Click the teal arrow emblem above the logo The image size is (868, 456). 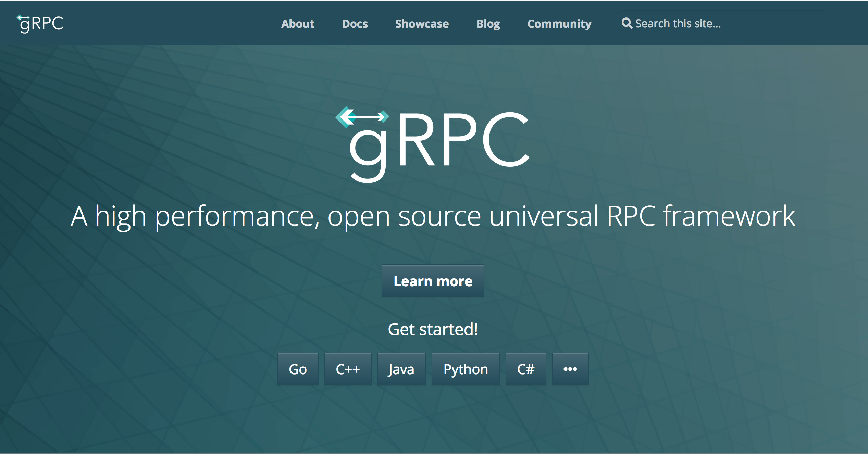click(362, 117)
